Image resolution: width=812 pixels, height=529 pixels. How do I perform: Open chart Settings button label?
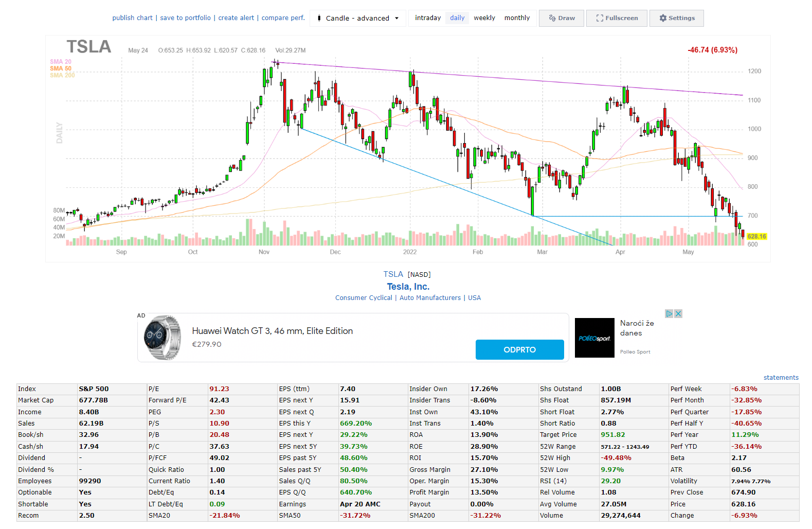682,18
